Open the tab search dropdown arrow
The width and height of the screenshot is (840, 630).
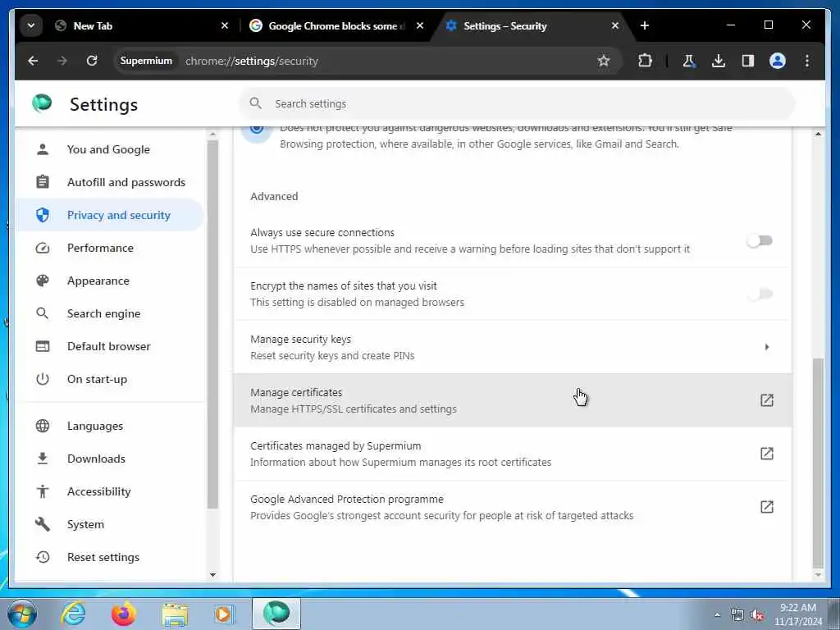[31, 25]
